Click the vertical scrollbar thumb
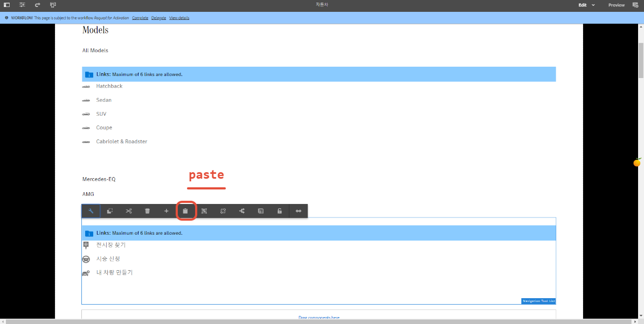This screenshot has width=644, height=324. pyautogui.click(x=641, y=59)
